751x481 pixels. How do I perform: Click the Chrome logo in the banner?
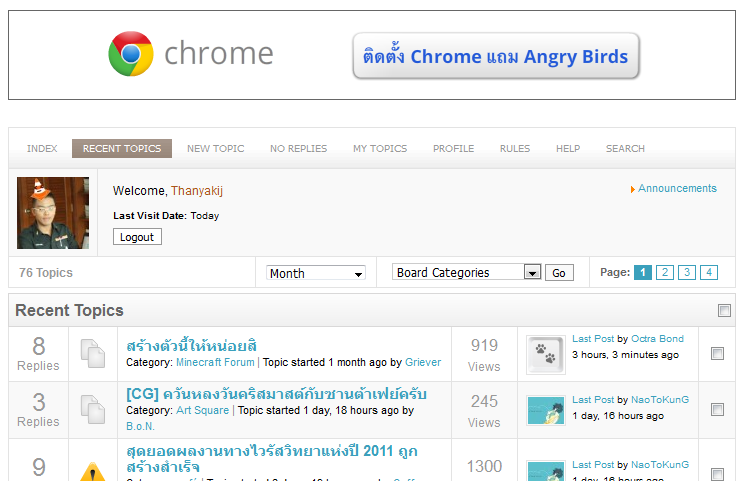tap(131, 54)
